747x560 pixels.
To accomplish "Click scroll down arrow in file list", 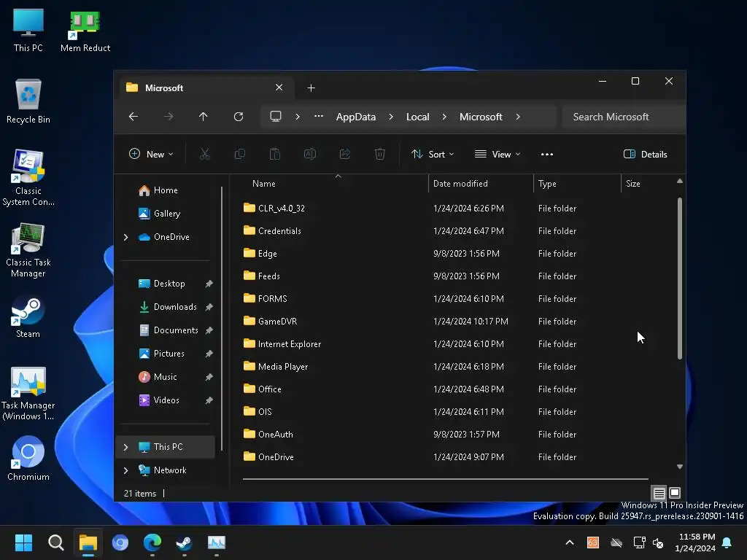I will 680,467.
